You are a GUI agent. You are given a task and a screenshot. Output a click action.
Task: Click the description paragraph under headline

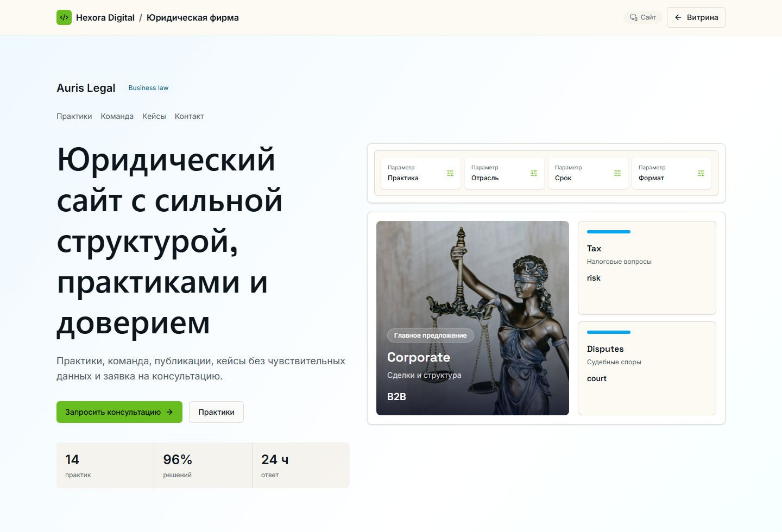coord(201,369)
